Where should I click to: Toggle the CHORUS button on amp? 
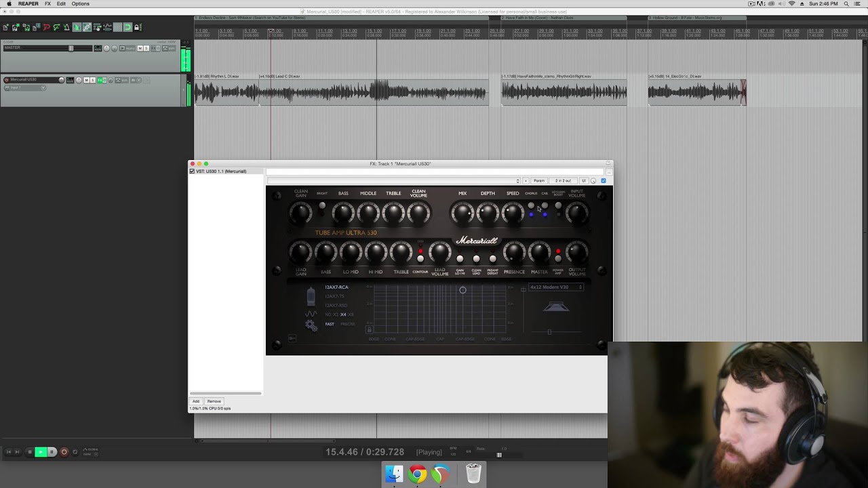tap(531, 205)
